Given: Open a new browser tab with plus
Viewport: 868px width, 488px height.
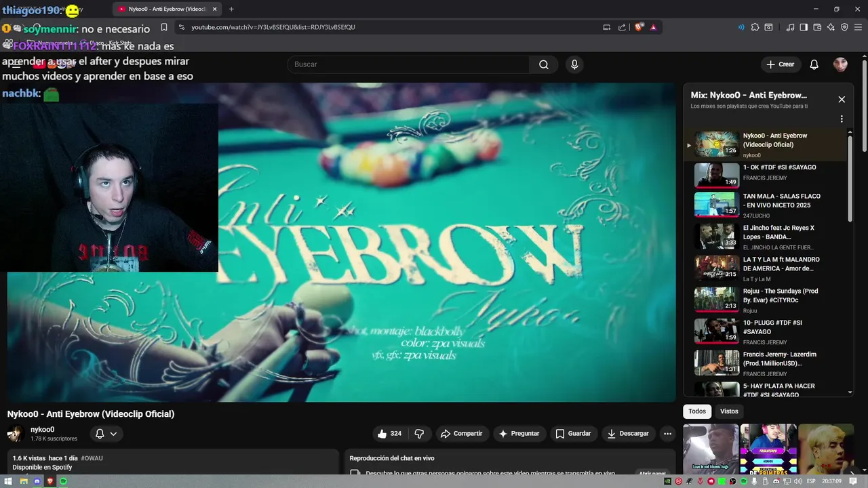Looking at the screenshot, I should [x=231, y=9].
